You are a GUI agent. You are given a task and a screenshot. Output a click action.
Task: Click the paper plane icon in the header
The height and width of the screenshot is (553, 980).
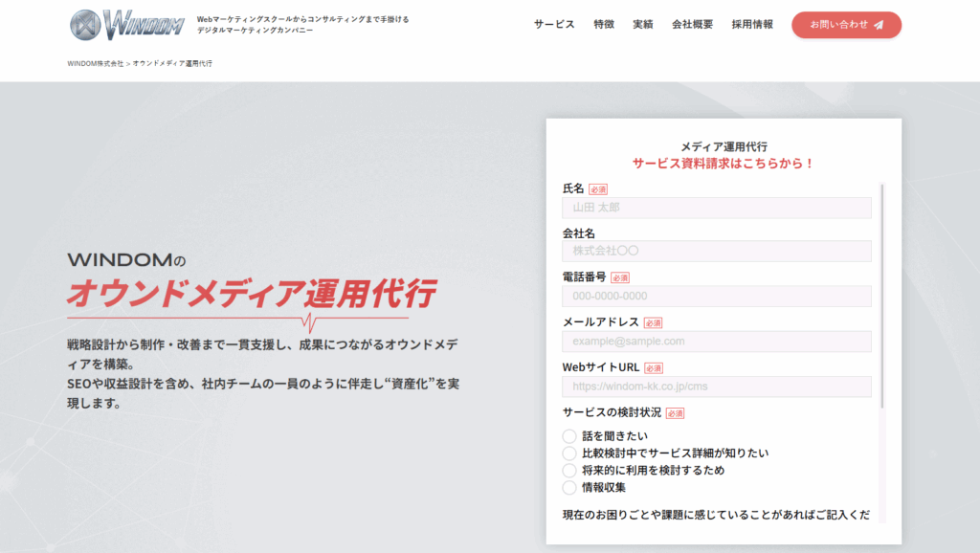tap(879, 25)
